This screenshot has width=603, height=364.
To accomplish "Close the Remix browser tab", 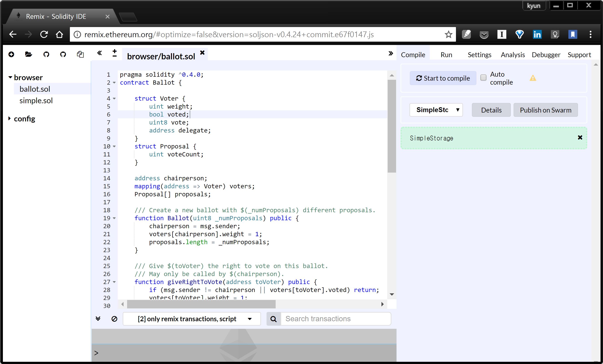I will coord(107,17).
